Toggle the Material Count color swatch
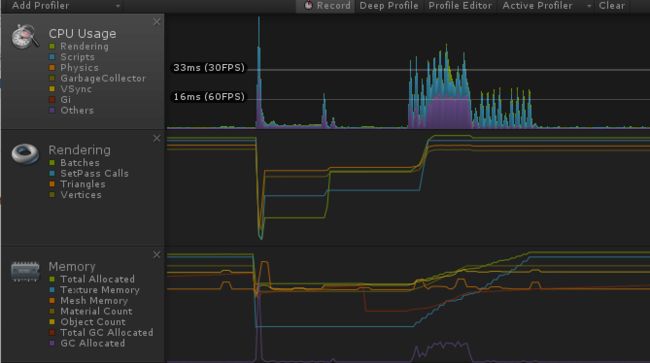The width and height of the screenshot is (650, 363). [x=52, y=311]
